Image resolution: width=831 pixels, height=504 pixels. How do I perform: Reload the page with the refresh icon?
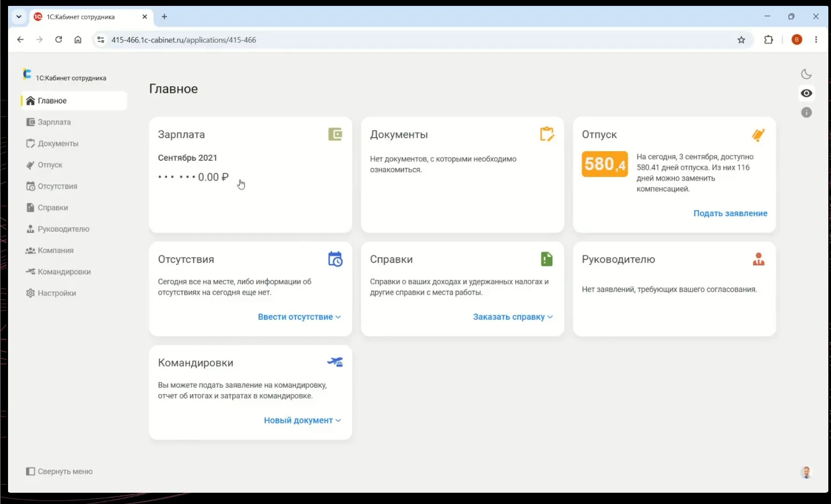tap(58, 40)
